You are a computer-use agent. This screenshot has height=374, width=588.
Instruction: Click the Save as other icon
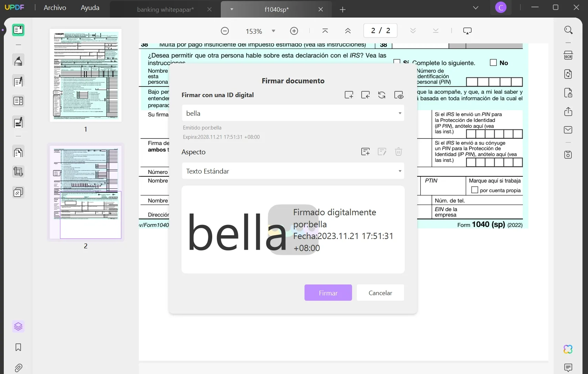(568, 155)
